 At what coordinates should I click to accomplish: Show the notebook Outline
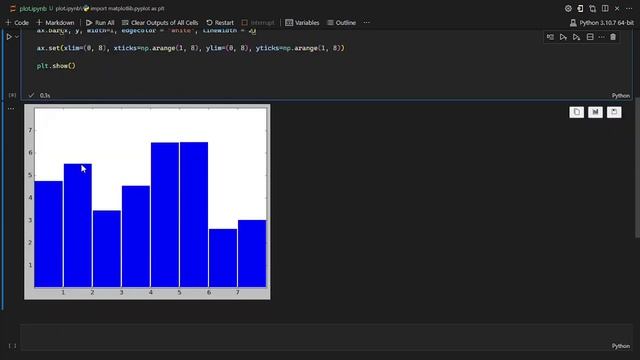341,22
